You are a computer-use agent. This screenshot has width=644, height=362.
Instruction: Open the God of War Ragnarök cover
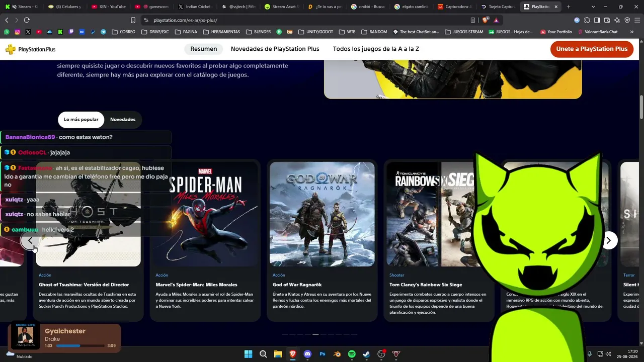click(322, 214)
